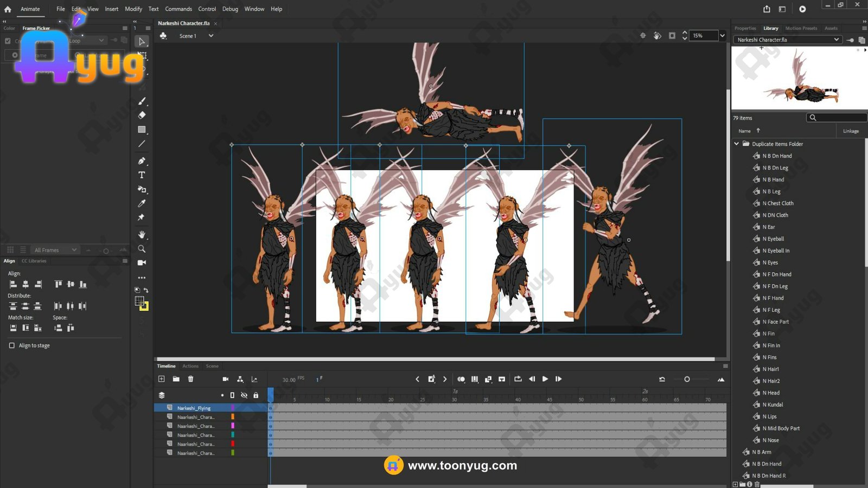Toggle highlight layers dot in Timeline header
868x488 pixels.
pos(222,395)
